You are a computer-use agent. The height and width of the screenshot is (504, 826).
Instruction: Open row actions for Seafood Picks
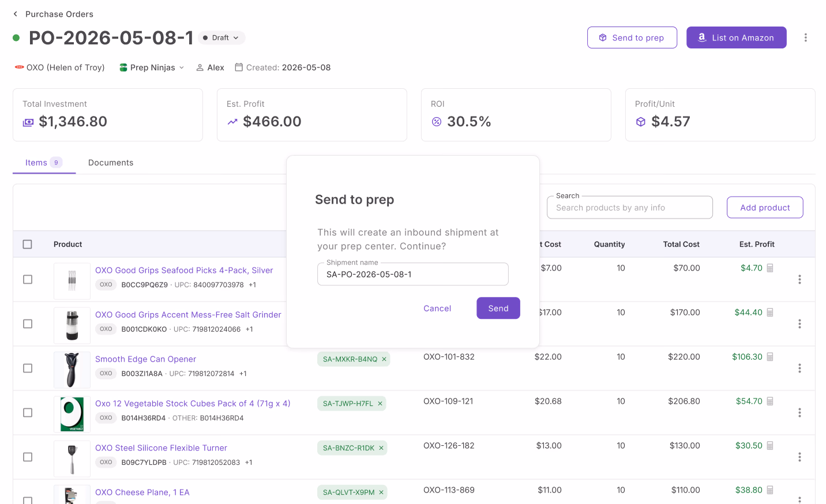point(799,280)
